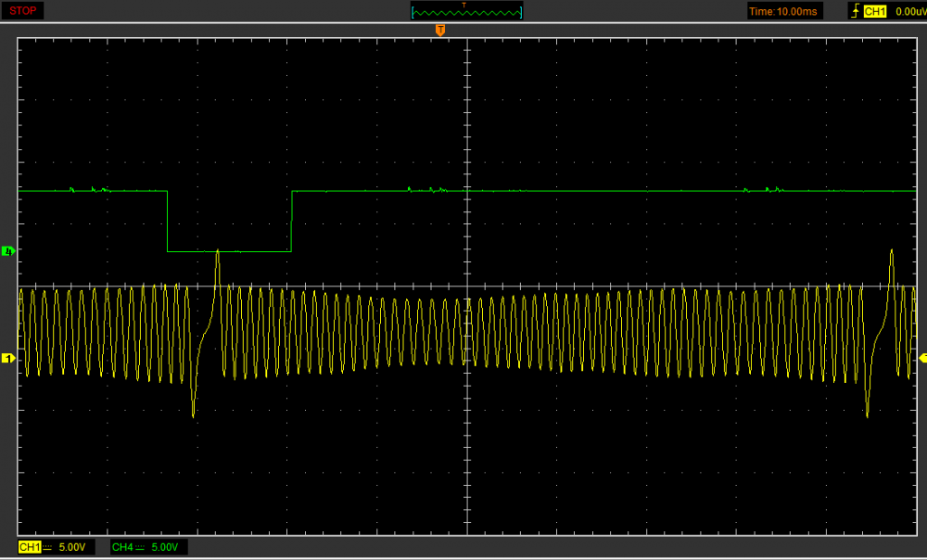The image size is (927, 560).
Task: Click the rising-edge trigger slope icon
Action: 855,11
